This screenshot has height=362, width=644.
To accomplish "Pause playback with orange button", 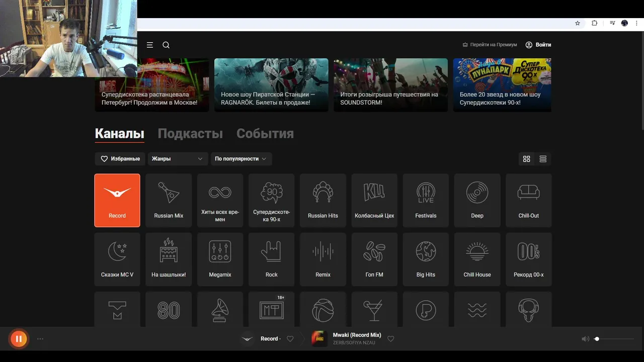I will click(19, 339).
